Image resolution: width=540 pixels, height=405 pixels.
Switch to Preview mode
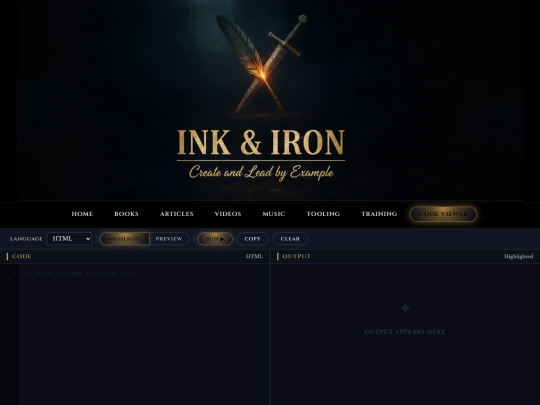click(x=169, y=239)
